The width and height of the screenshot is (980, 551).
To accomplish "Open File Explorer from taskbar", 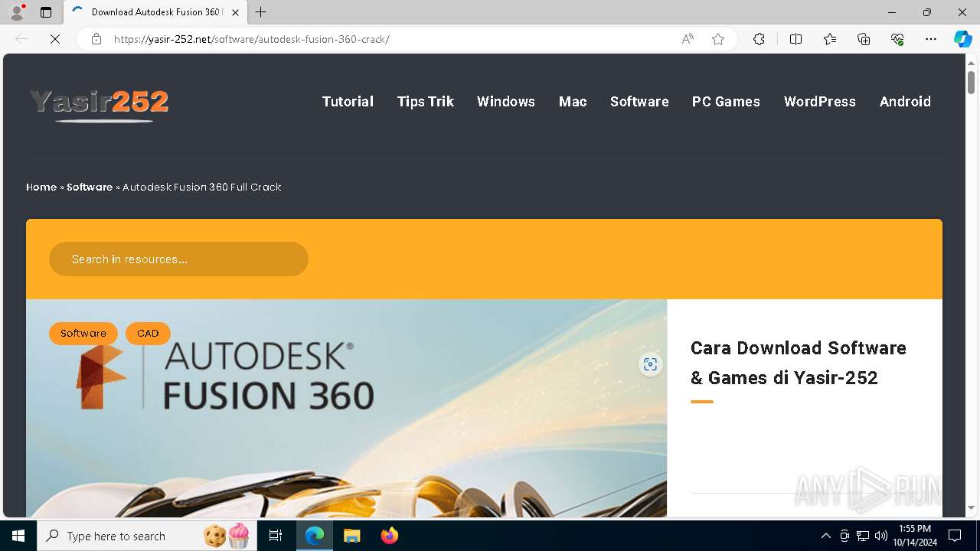I will coord(351,536).
